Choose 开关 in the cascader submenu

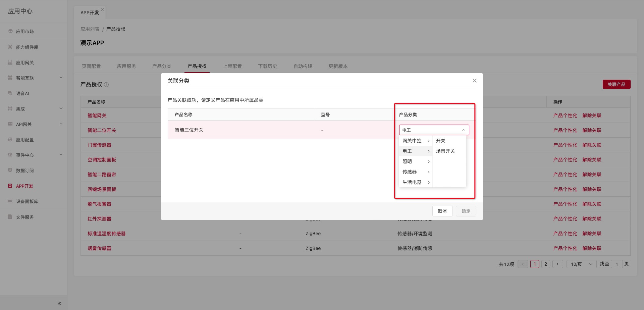coord(441,140)
